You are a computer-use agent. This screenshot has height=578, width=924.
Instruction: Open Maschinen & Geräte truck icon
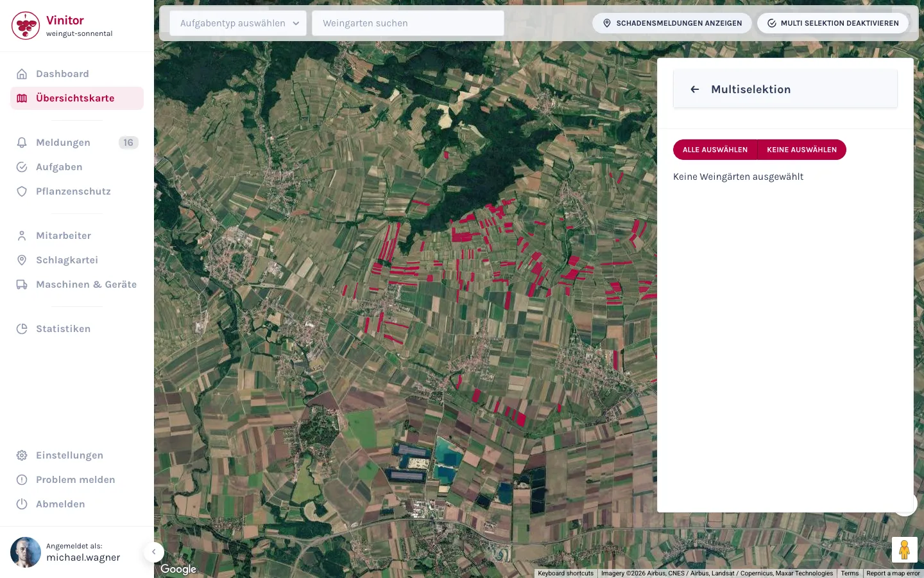[x=22, y=285]
